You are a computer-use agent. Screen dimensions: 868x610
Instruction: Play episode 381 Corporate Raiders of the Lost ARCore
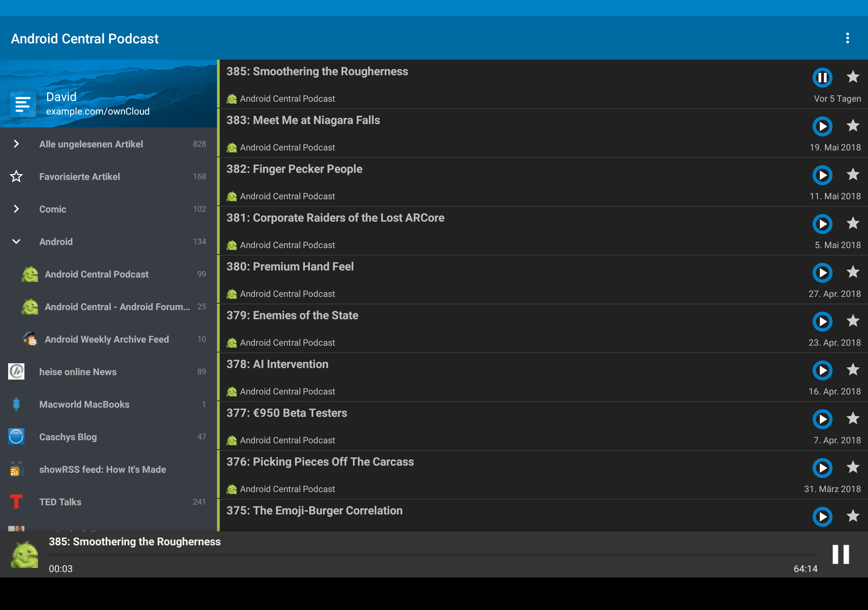pyautogui.click(x=822, y=224)
